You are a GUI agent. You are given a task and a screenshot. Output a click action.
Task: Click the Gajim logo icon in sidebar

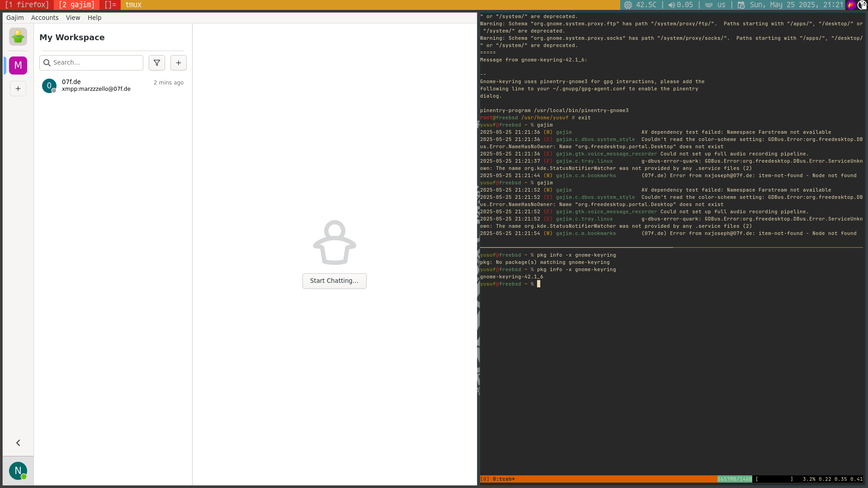(18, 37)
